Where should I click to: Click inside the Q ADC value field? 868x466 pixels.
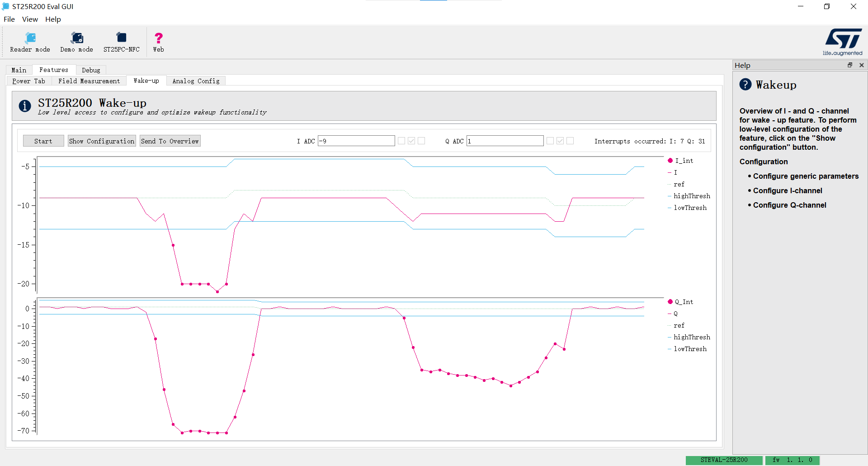point(505,141)
